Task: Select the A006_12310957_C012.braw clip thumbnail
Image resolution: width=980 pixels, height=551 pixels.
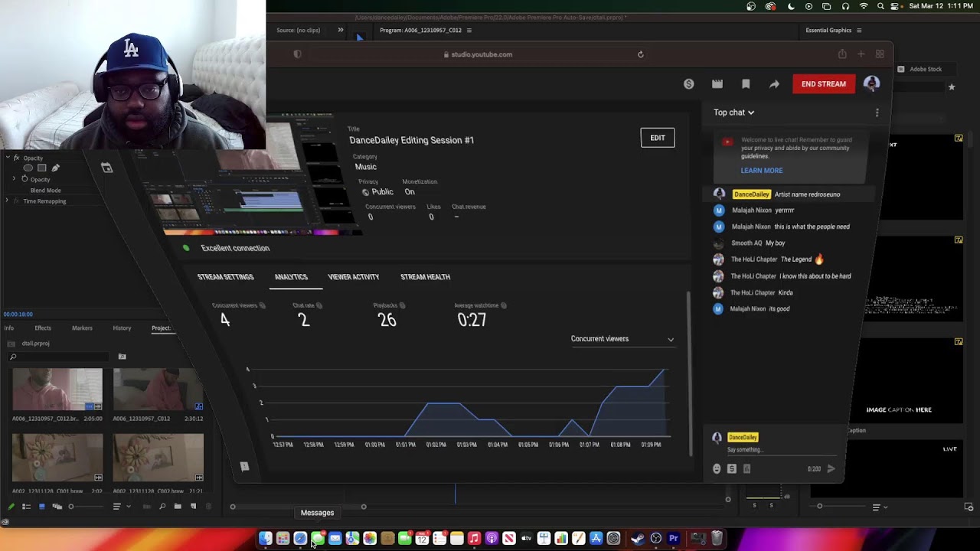Action: click(57, 390)
